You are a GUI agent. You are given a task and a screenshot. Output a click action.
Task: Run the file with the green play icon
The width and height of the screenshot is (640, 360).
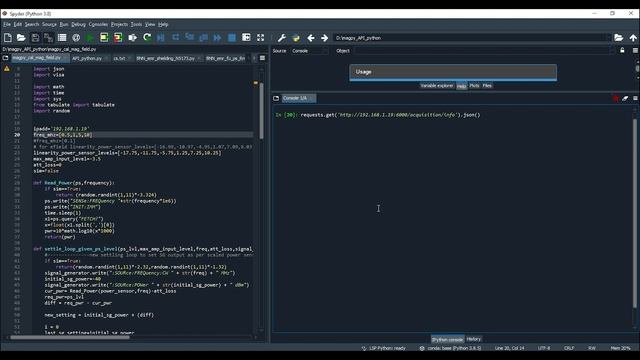coord(90,38)
